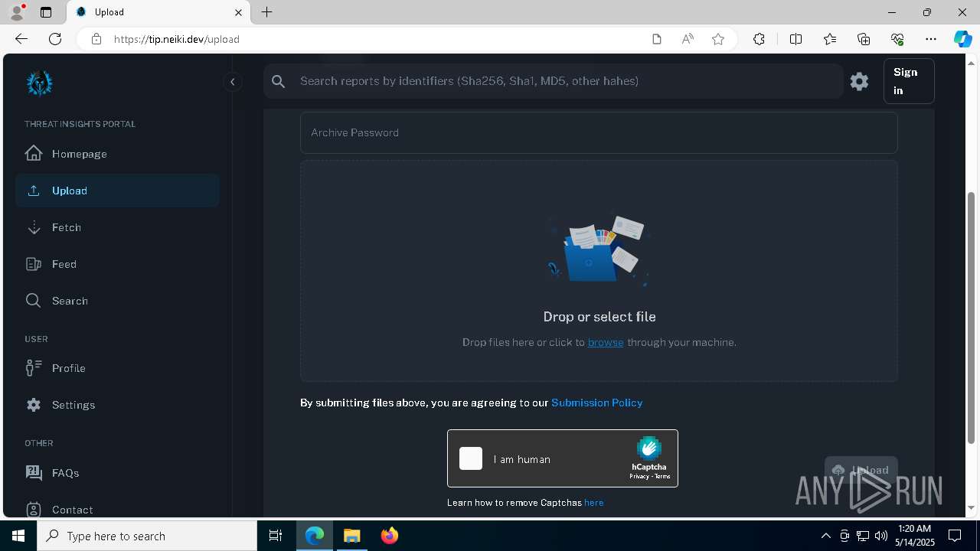The height and width of the screenshot is (551, 980).
Task: Open Task View on the taskbar
Action: tap(276, 536)
